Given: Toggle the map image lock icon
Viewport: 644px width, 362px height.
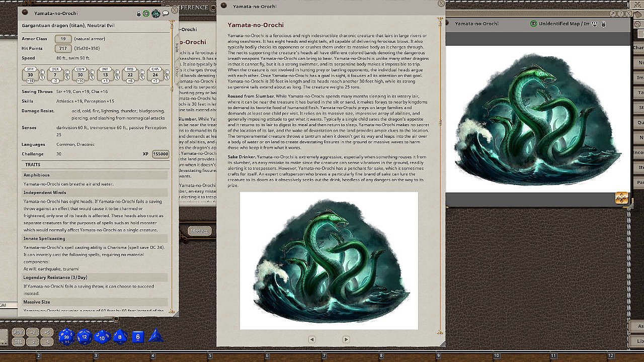Looking at the screenshot, I should (x=603, y=24).
